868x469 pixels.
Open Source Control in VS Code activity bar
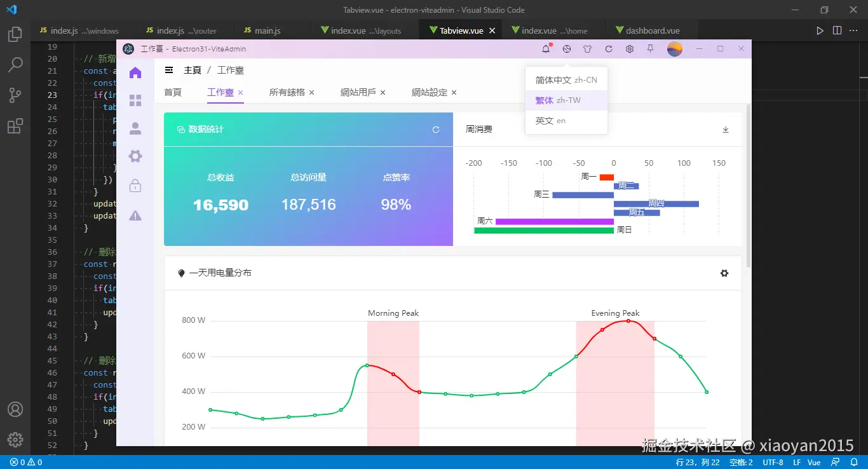tap(15, 95)
